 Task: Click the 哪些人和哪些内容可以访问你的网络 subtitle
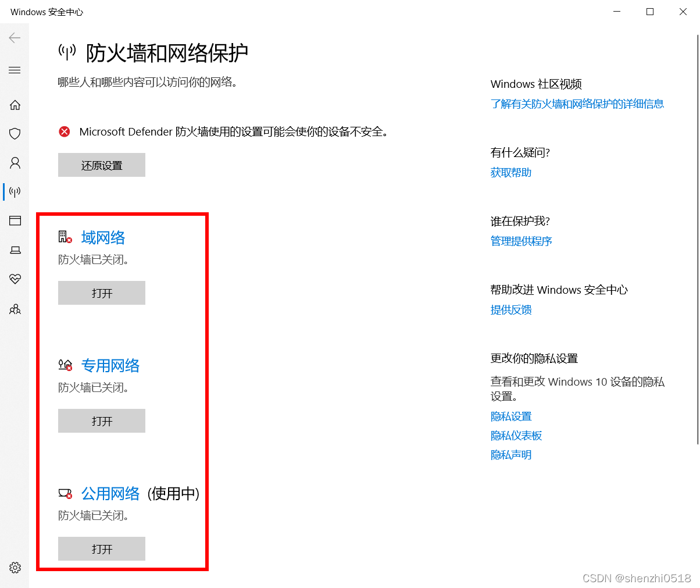148,83
